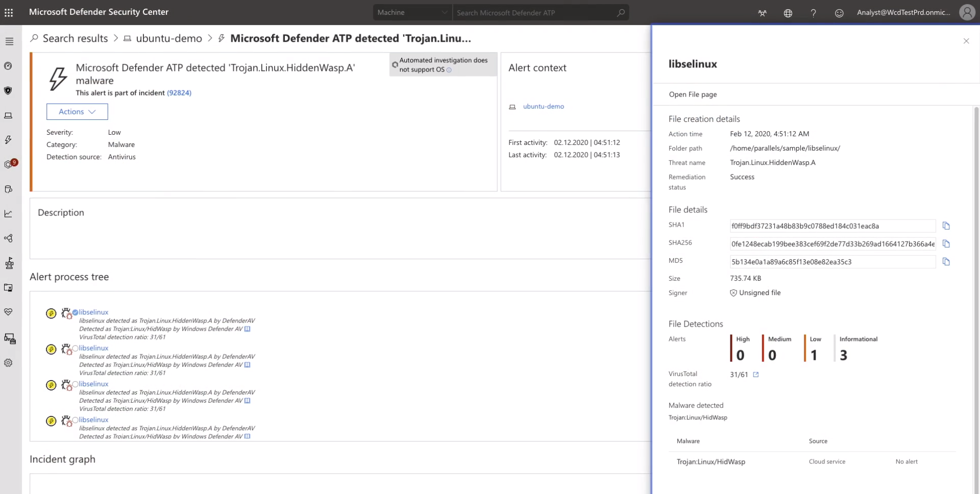Click the feedback smiley icon

[839, 13]
